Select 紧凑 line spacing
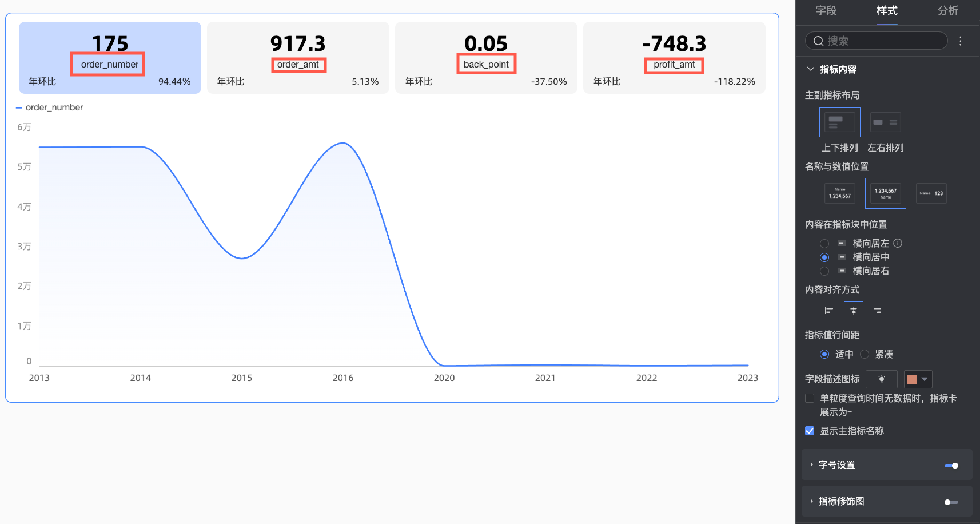 coord(865,354)
